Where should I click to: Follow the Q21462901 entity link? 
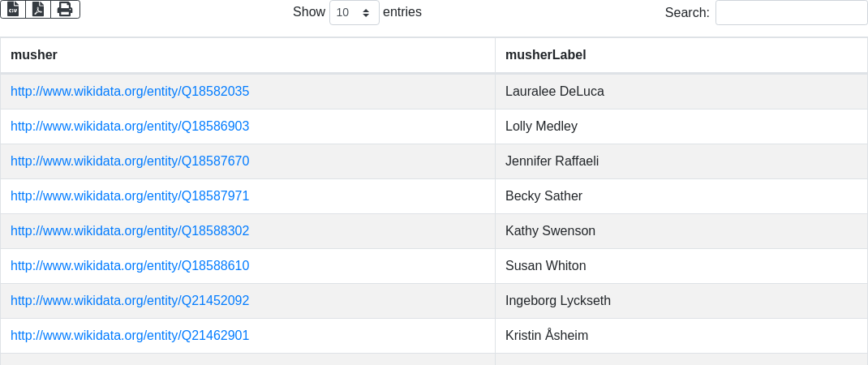130,336
